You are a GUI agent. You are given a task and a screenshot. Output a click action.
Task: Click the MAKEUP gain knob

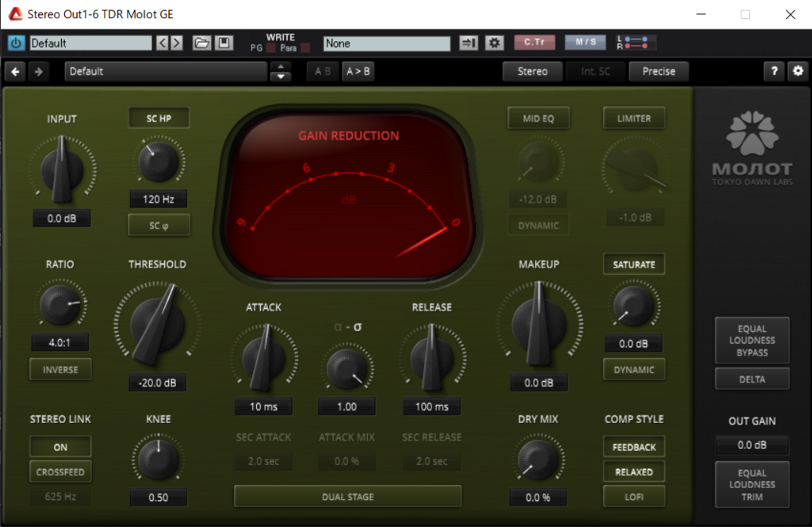[539, 325]
